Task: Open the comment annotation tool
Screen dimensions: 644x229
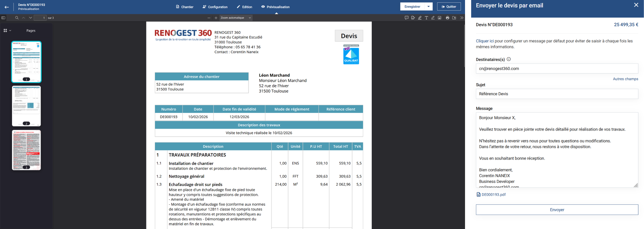Action: coord(407,18)
